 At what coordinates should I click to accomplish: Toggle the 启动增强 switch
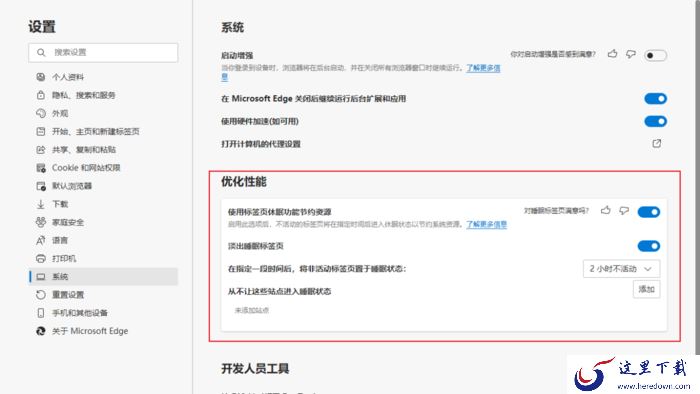655,55
